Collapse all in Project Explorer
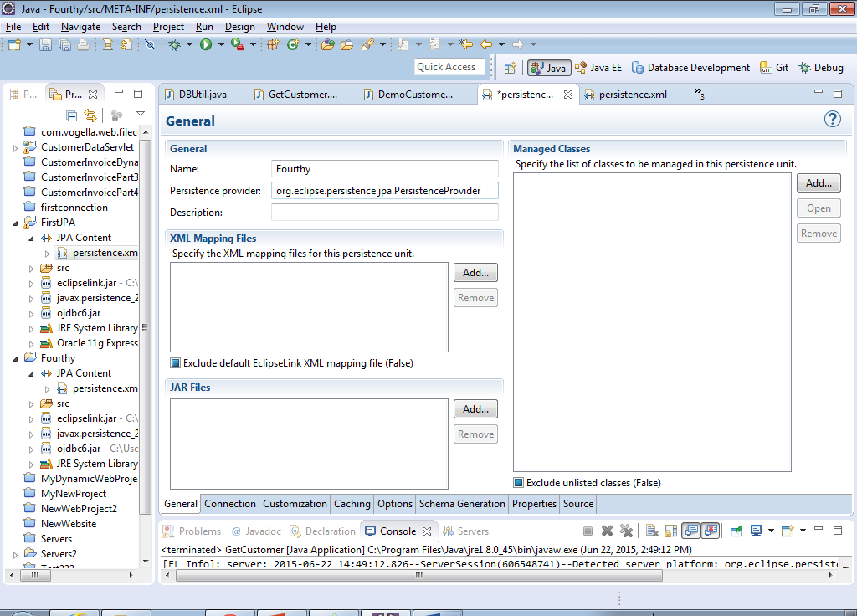Image resolution: width=857 pixels, height=616 pixels. [x=72, y=116]
